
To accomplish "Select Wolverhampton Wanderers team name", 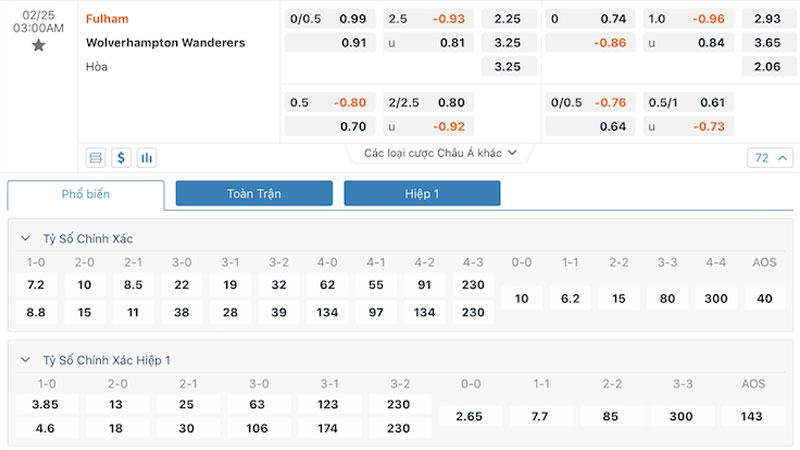I will pos(165,43).
